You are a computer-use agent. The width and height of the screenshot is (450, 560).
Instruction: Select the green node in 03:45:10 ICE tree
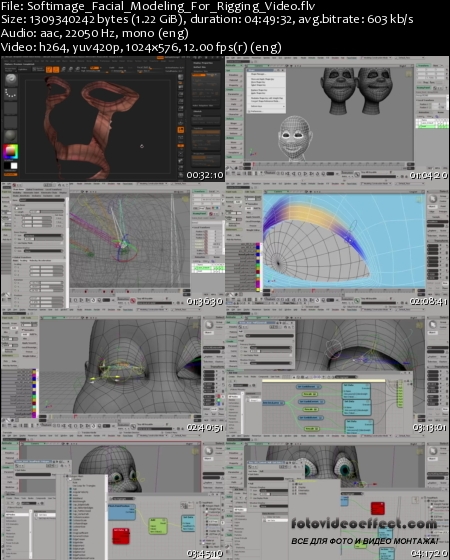tap(158, 526)
